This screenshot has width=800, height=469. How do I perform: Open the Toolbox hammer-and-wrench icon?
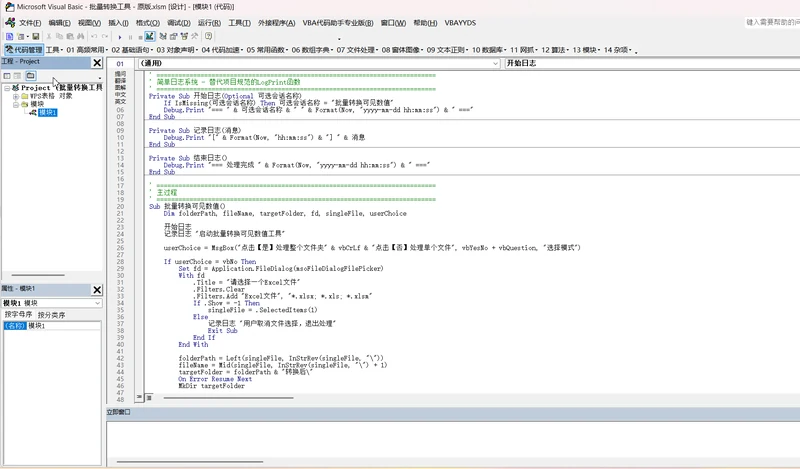click(x=194, y=36)
